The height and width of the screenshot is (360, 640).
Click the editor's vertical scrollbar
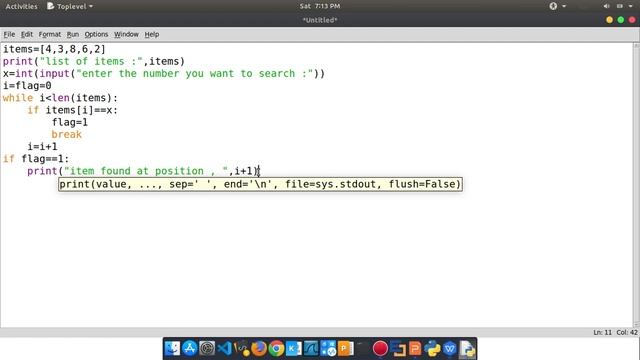636,184
